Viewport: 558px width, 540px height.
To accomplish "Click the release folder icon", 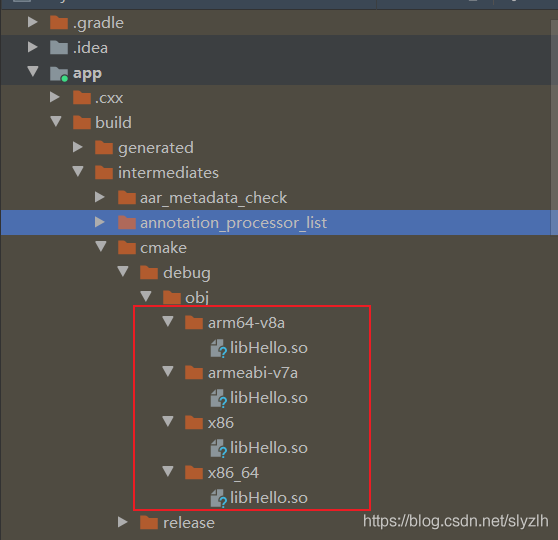I will 149,523.
